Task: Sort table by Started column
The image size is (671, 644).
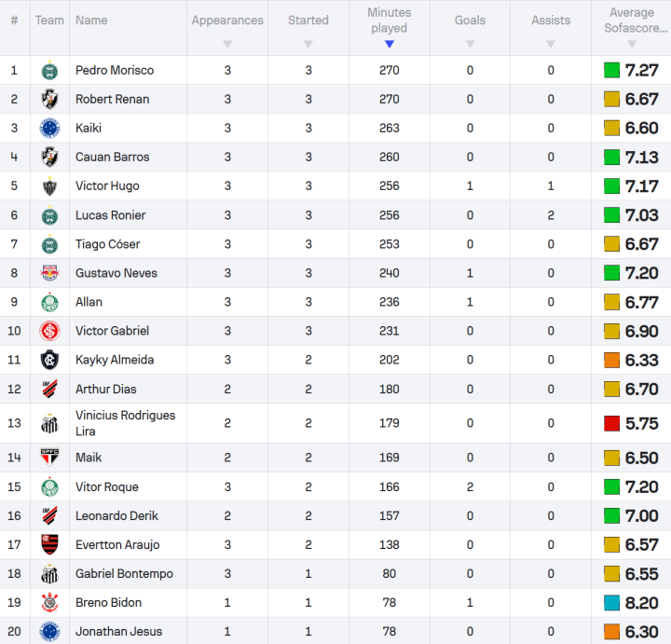Action: (x=308, y=27)
